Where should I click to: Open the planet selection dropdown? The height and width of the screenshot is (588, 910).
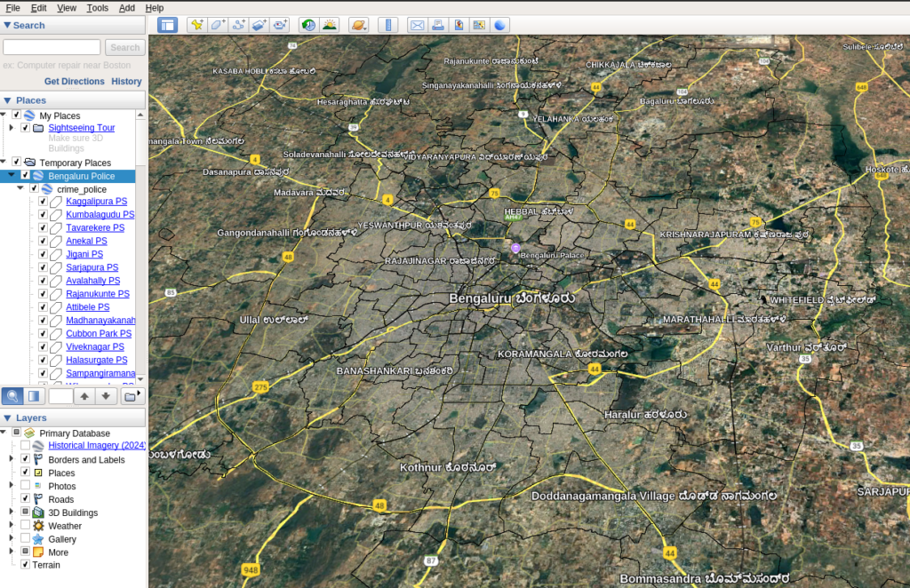pos(358,25)
